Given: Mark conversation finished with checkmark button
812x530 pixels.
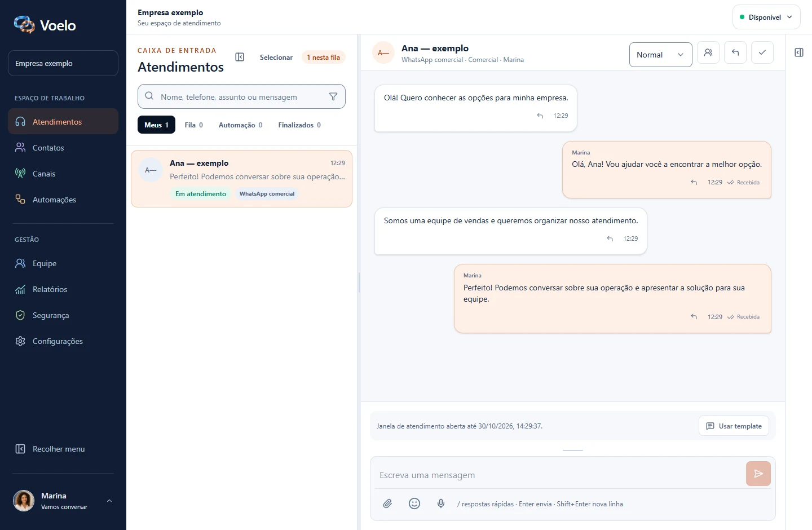Looking at the screenshot, I should (762, 52).
